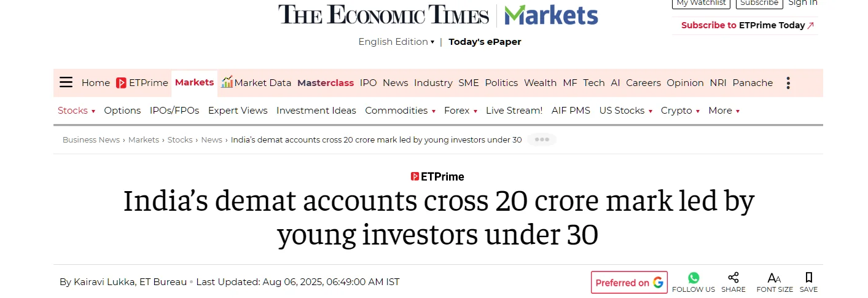The image size is (868, 298).
Task: Click the ETPrime icon in navigation bar
Action: (122, 83)
